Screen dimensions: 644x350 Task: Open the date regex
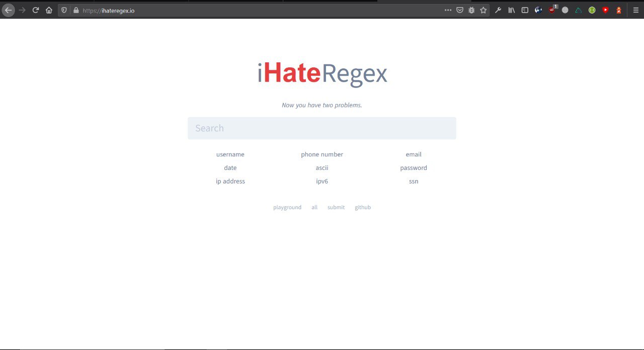(x=230, y=168)
